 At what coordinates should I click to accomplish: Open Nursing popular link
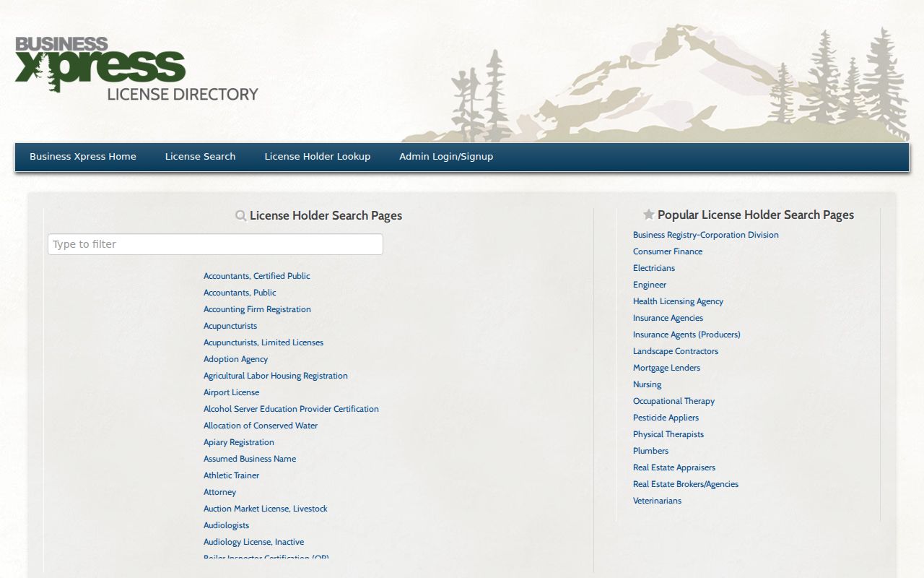[x=647, y=384]
